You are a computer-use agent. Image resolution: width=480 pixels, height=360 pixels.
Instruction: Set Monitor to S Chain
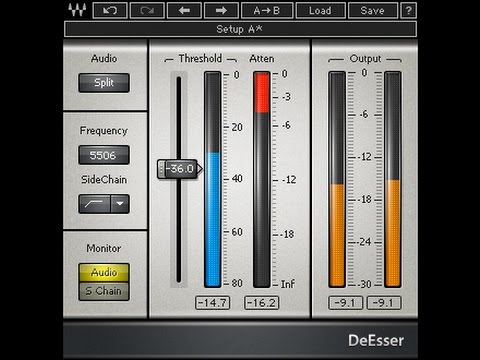104,291
